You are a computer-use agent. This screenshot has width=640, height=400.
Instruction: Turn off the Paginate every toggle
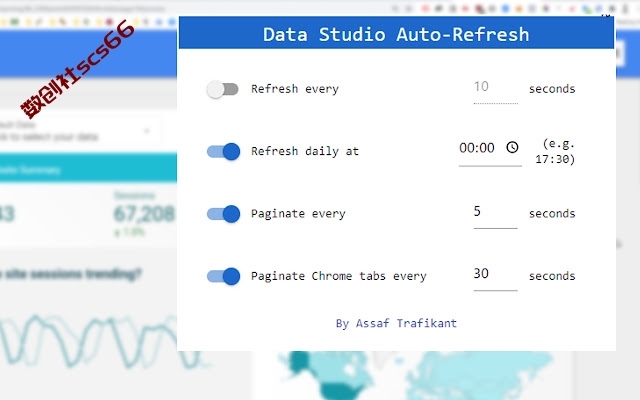[223, 214]
